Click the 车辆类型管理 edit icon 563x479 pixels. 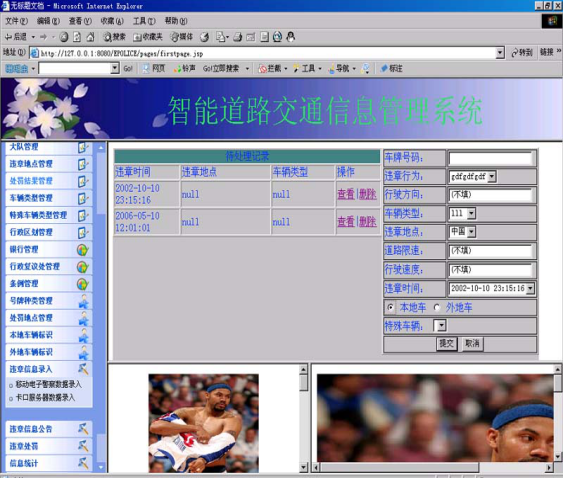[83, 198]
